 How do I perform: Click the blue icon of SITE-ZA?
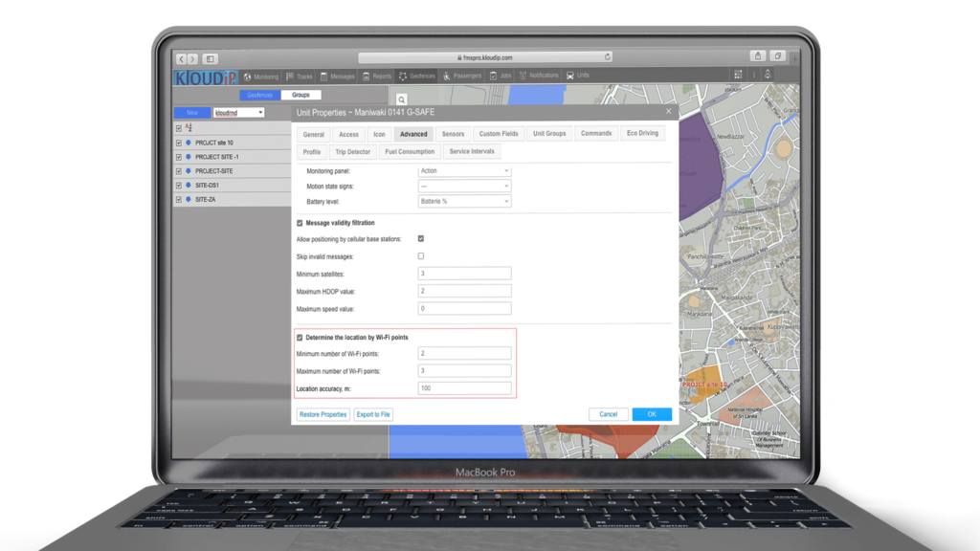click(x=189, y=200)
